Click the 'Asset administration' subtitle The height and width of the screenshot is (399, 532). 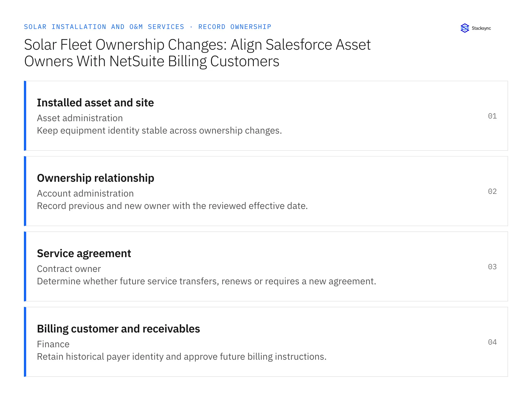pos(80,118)
